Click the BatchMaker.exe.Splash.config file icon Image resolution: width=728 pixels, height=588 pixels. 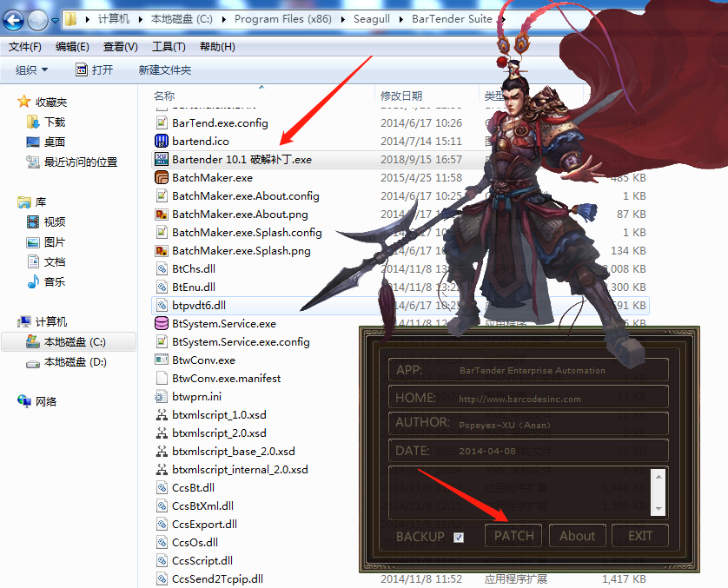(161, 232)
